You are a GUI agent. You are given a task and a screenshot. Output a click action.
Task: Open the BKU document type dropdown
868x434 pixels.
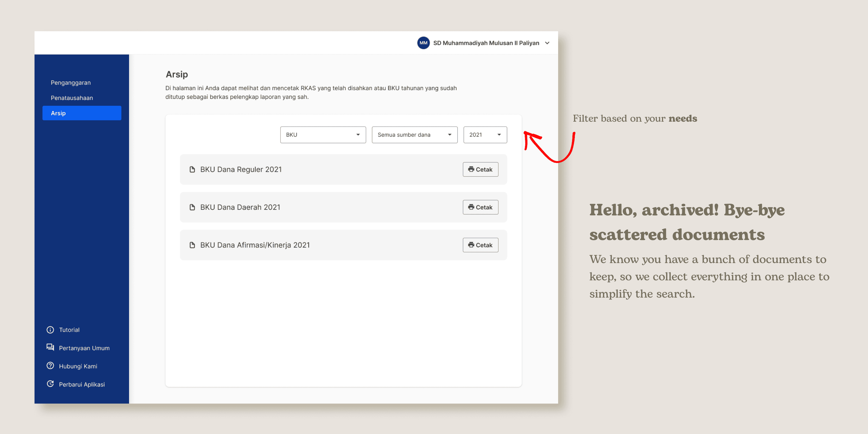323,135
